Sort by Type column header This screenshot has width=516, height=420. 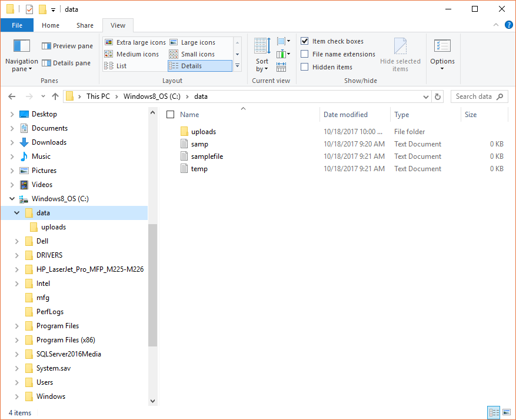click(x=425, y=115)
